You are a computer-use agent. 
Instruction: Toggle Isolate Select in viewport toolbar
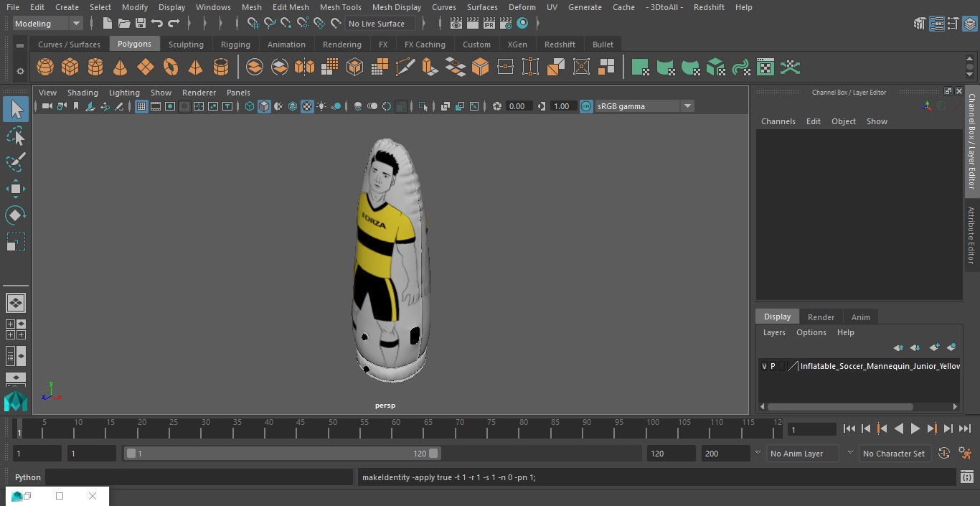(x=423, y=106)
